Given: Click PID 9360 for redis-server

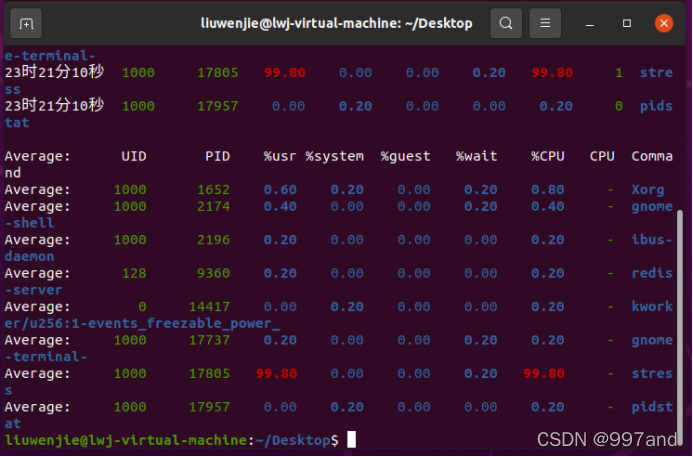Looking at the screenshot, I should click(213, 274).
